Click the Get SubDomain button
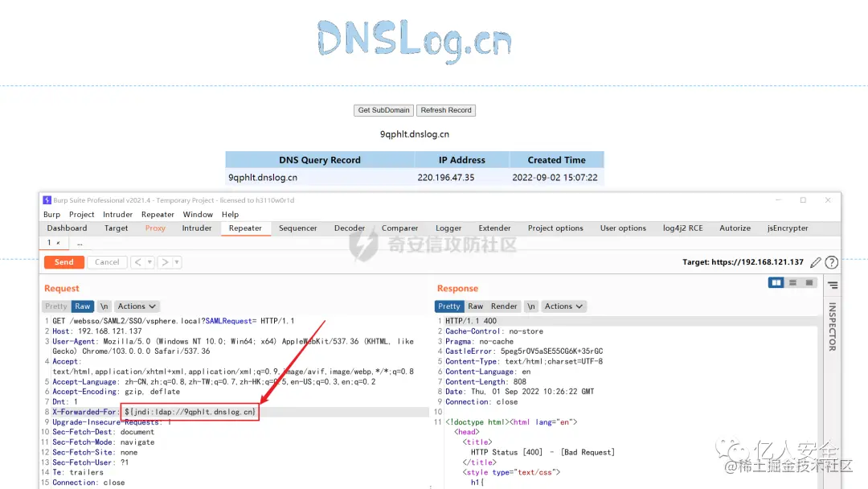Image resolution: width=868 pixels, height=489 pixels. coord(383,110)
